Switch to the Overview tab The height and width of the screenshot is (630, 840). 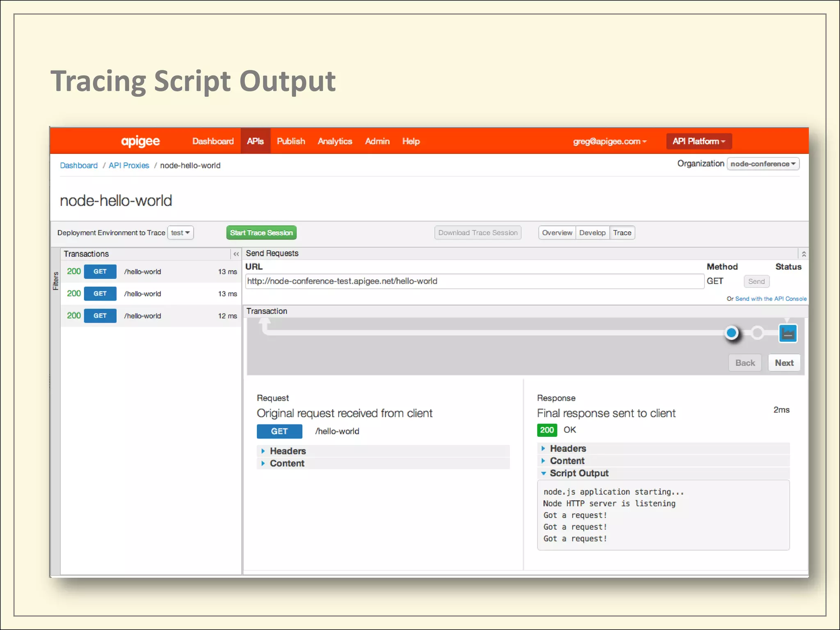click(x=557, y=233)
